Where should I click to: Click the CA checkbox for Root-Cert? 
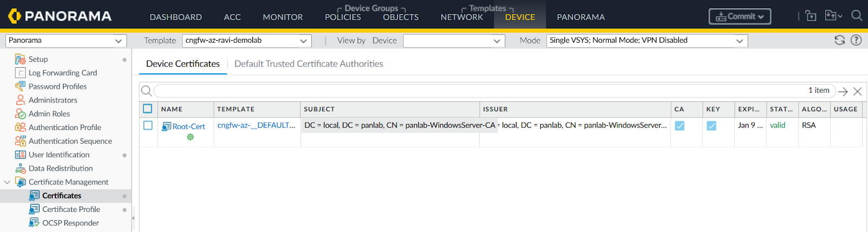pos(679,126)
